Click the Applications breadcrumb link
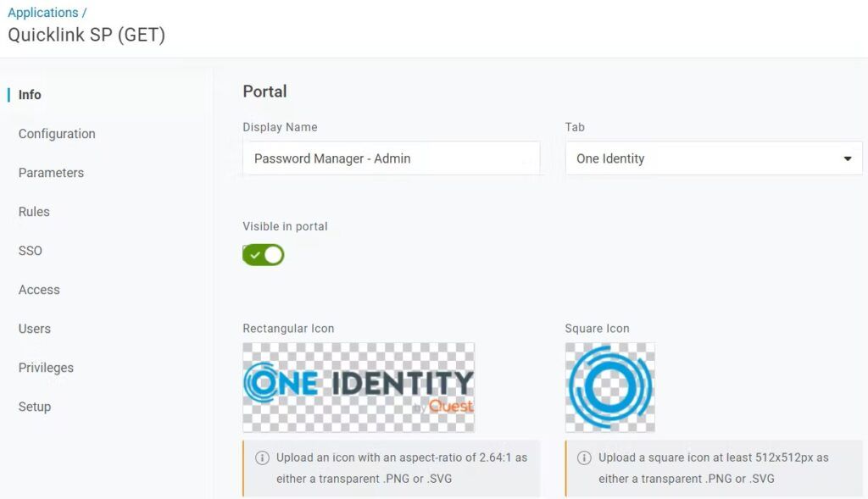This screenshot has height=499, width=868. pos(41,12)
